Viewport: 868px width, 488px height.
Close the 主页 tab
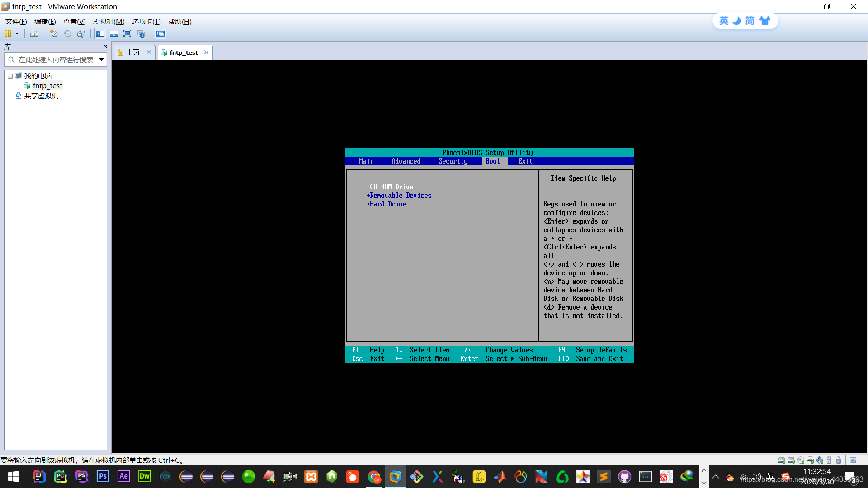(x=149, y=52)
